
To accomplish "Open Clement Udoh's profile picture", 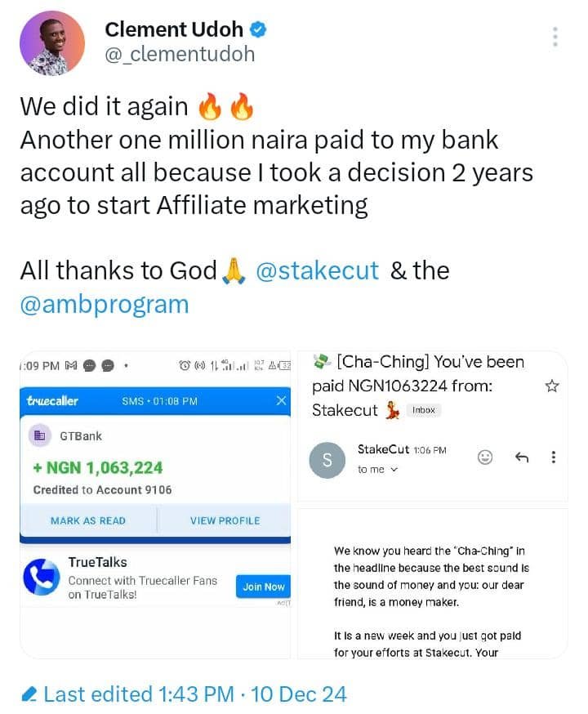I will pyautogui.click(x=52, y=43).
